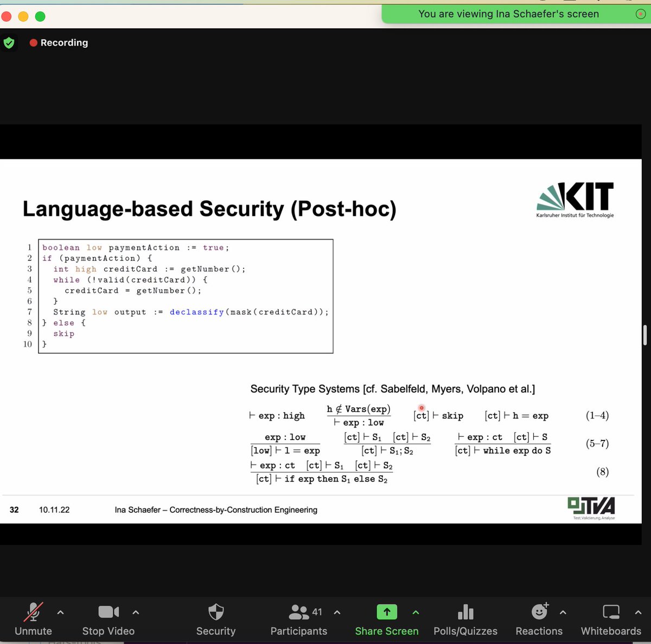Stop your video camera

[x=108, y=611]
